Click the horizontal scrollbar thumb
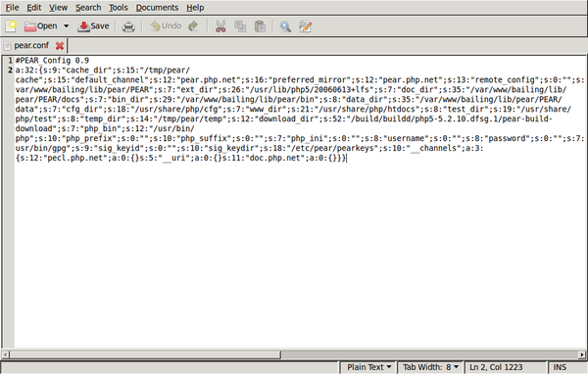 coord(145,354)
